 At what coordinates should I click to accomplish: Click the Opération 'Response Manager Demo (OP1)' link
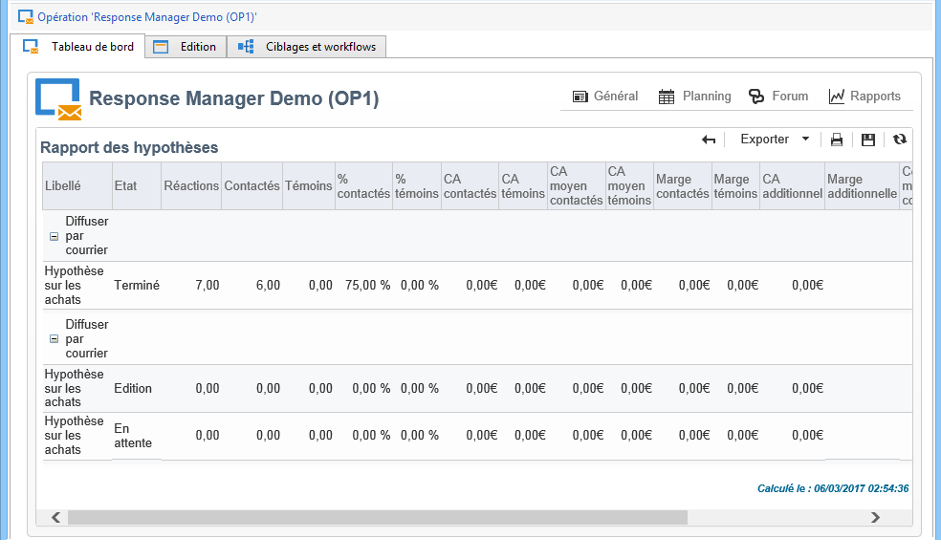pos(147,17)
